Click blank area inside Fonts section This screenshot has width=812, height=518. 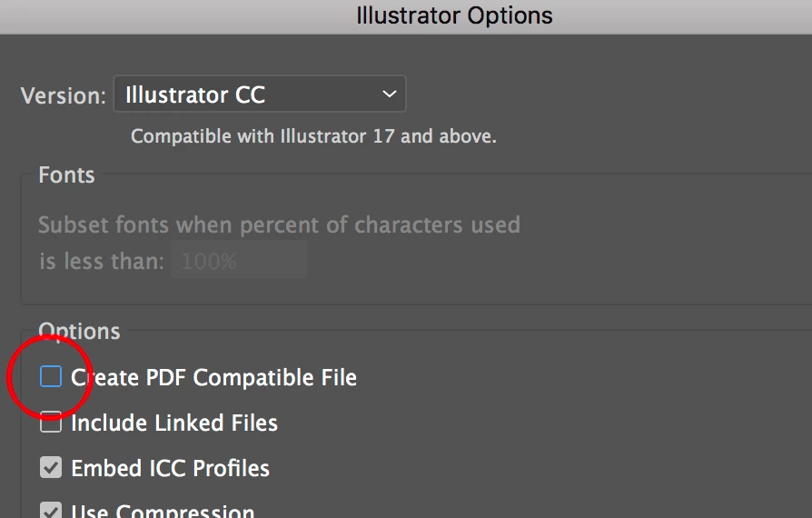tap(590, 254)
